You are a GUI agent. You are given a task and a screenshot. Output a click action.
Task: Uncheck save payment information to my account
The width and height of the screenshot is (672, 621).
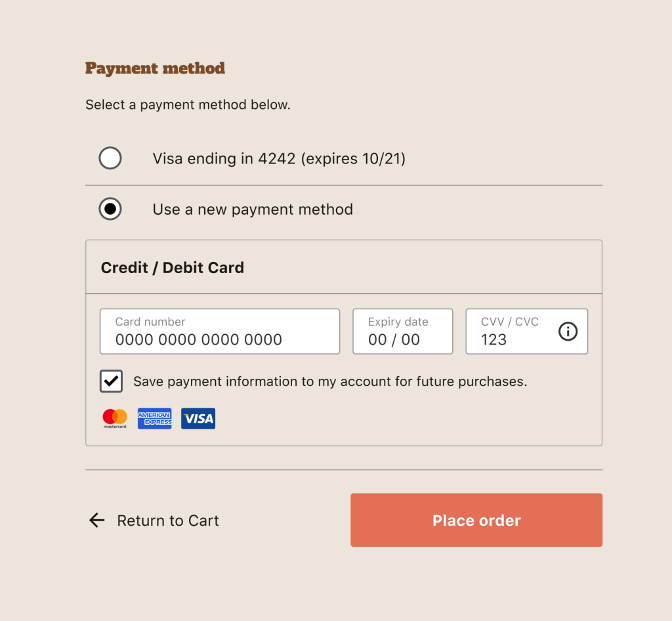(111, 381)
